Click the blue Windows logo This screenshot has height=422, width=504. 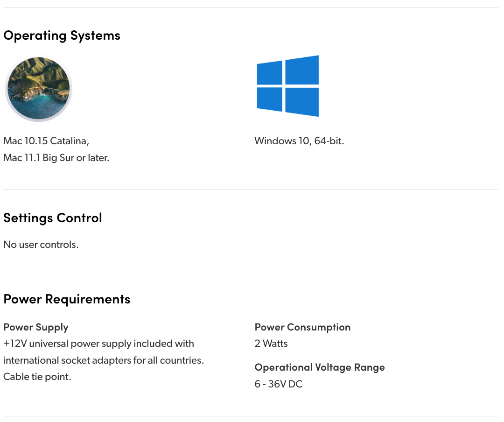pyautogui.click(x=287, y=86)
